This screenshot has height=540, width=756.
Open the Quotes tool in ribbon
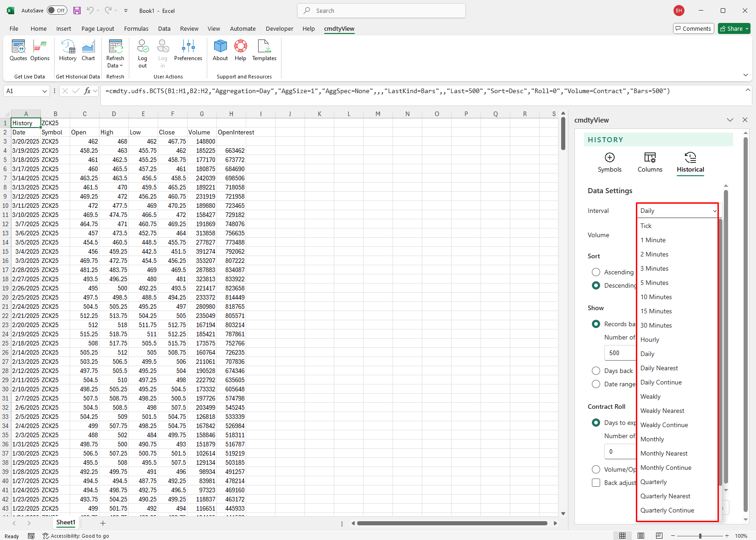pyautogui.click(x=18, y=50)
